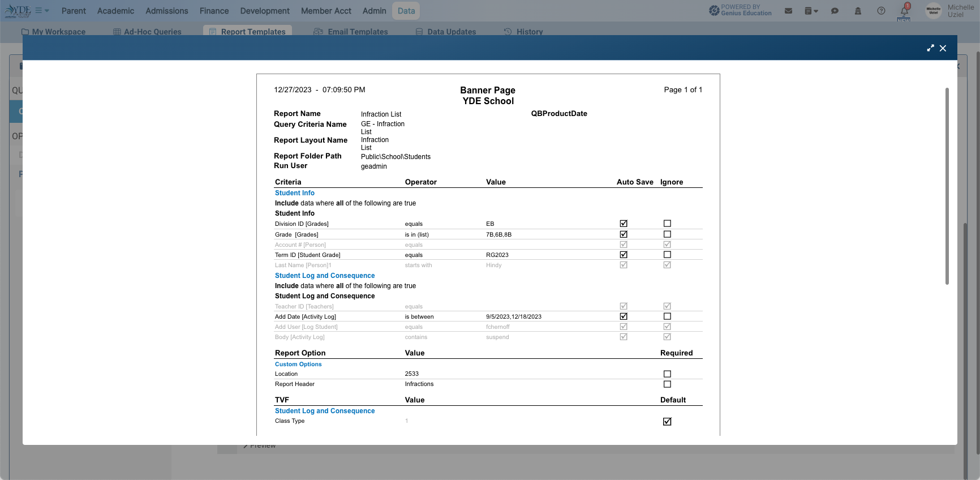Open the mail envelope icon
Viewport: 980px width, 480px height.
[x=788, y=11]
